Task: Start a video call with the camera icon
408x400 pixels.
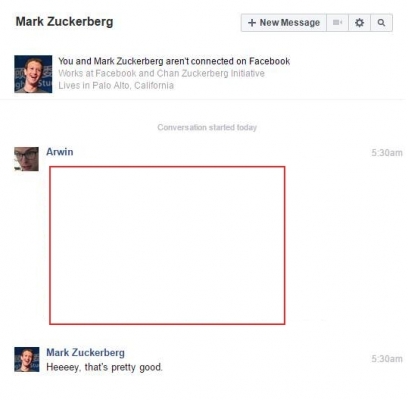Action: tap(337, 23)
